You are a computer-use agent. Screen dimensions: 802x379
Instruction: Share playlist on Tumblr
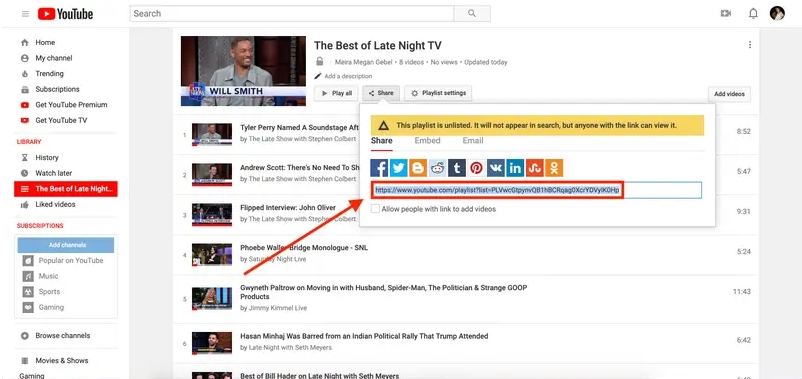click(x=457, y=168)
